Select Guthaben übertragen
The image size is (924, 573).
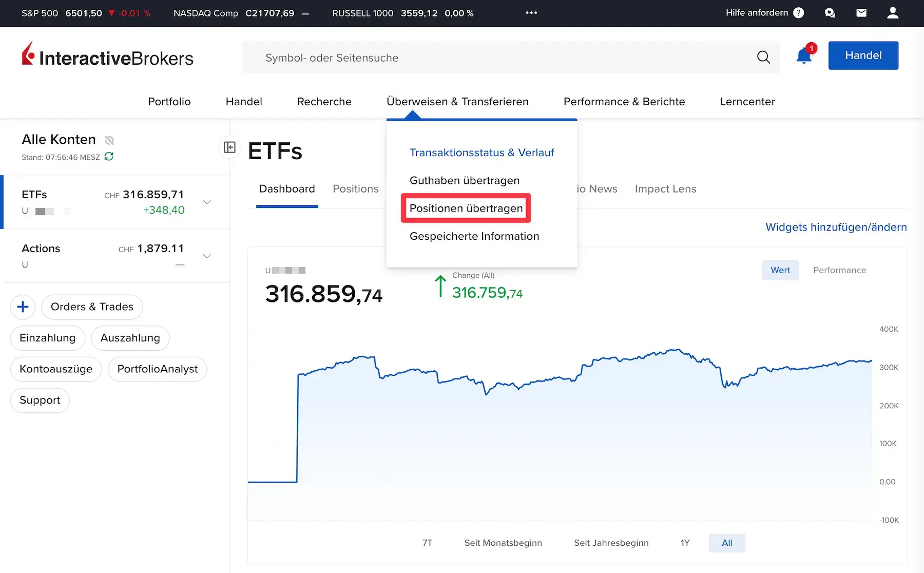click(x=465, y=180)
